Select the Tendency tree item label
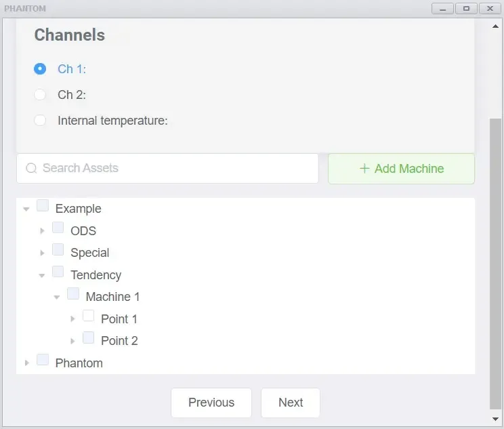The width and height of the screenshot is (504, 429). [96, 275]
